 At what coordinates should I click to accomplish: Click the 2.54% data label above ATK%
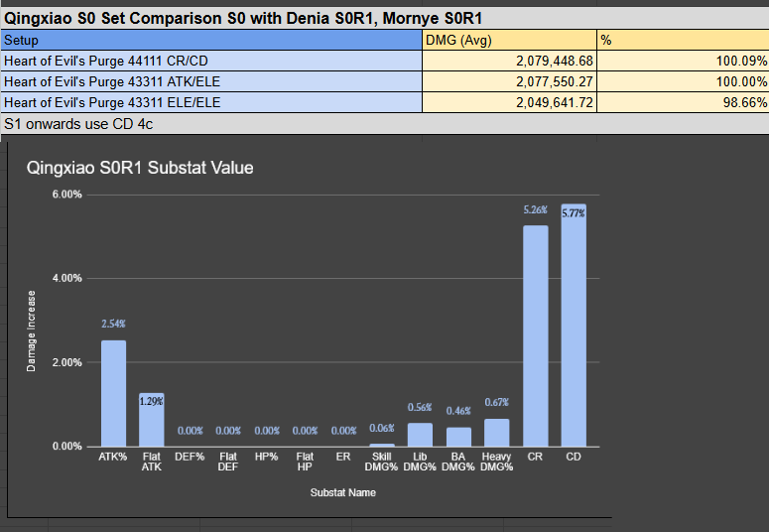[x=113, y=324]
